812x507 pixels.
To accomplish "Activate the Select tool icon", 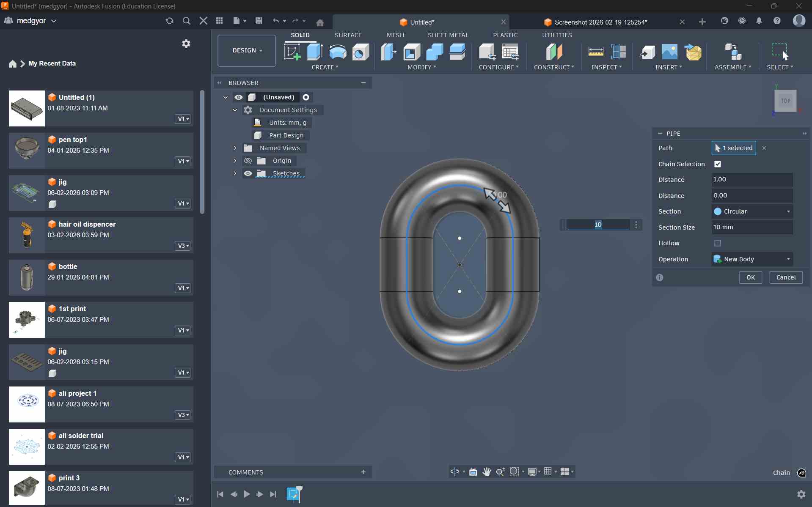I will tap(780, 52).
